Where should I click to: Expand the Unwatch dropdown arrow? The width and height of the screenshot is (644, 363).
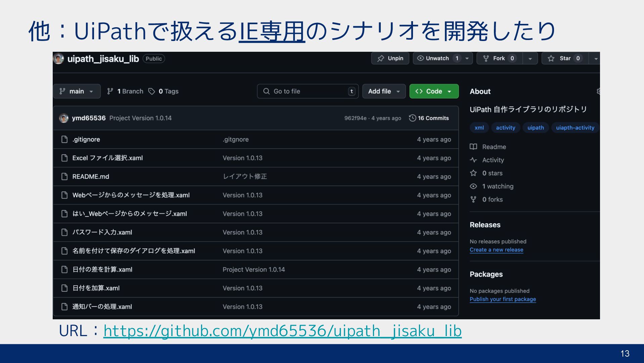coord(467,58)
